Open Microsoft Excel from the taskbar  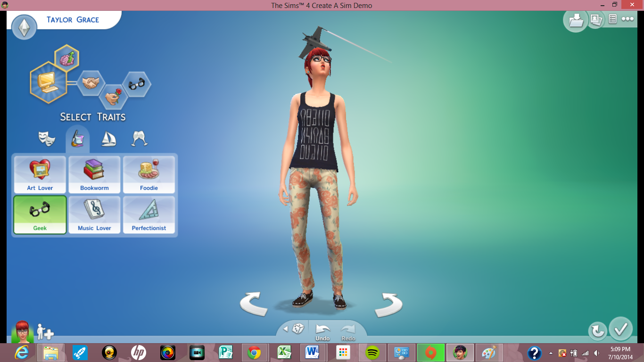284,353
